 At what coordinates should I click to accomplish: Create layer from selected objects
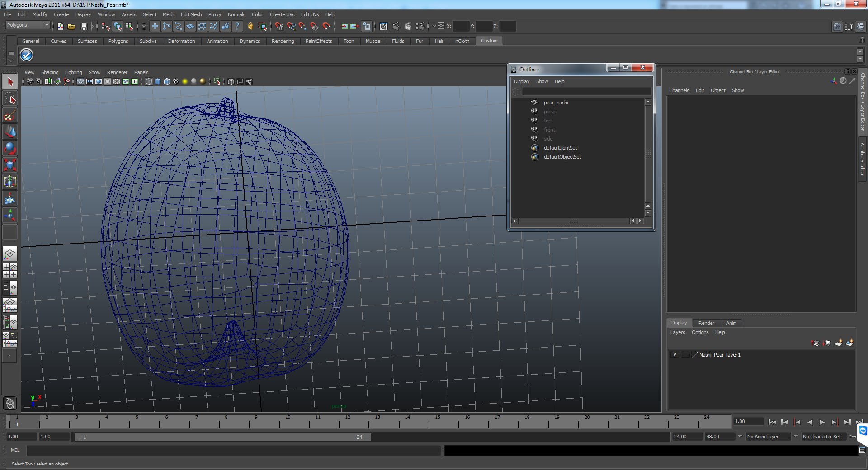point(850,343)
